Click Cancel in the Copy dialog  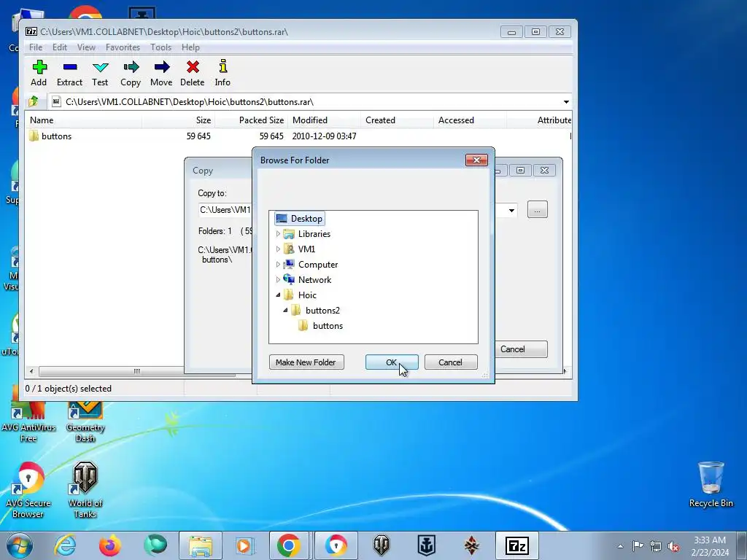tap(521, 349)
